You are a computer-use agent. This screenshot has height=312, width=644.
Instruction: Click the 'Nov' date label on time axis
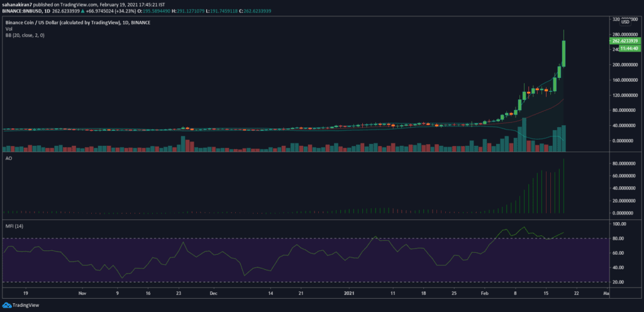(x=83, y=294)
